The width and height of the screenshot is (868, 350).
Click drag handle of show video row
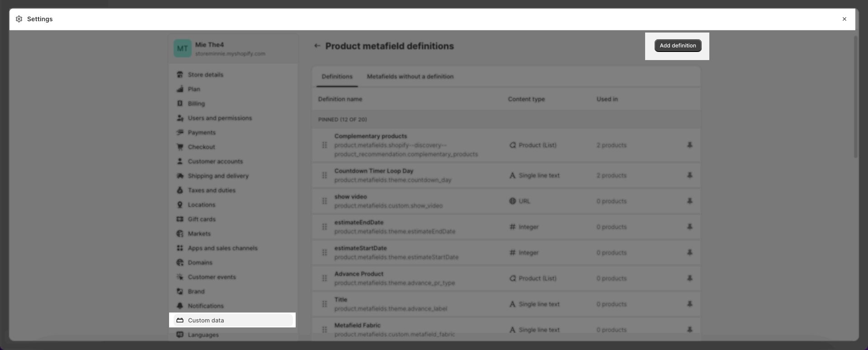tap(325, 201)
